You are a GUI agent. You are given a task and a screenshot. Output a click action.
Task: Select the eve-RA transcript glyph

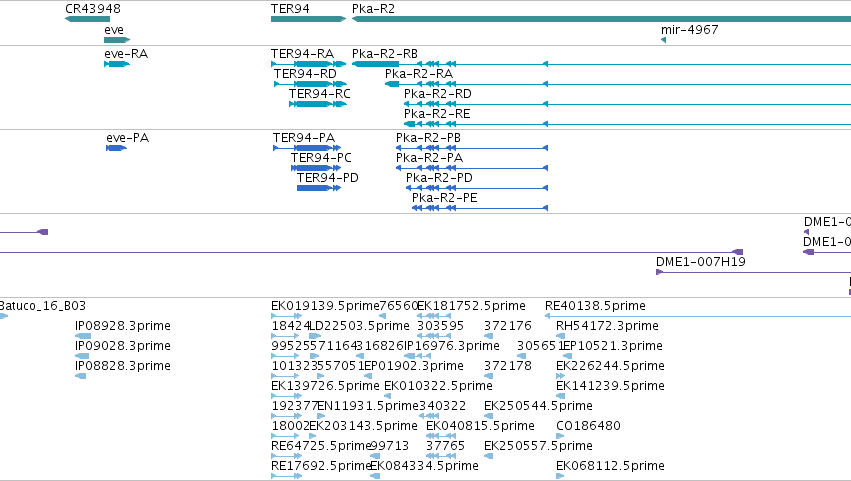click(117, 64)
